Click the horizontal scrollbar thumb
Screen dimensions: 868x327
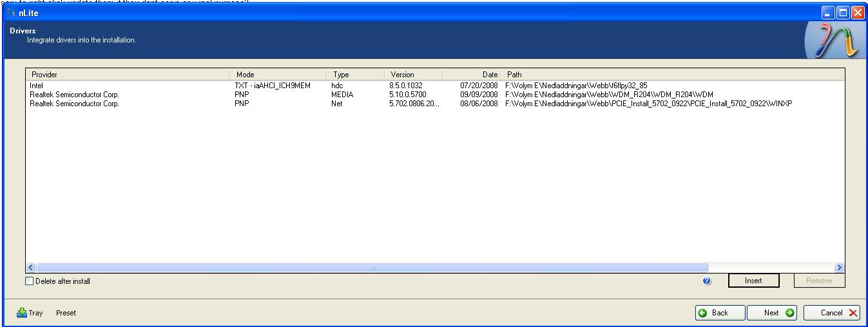(x=372, y=267)
